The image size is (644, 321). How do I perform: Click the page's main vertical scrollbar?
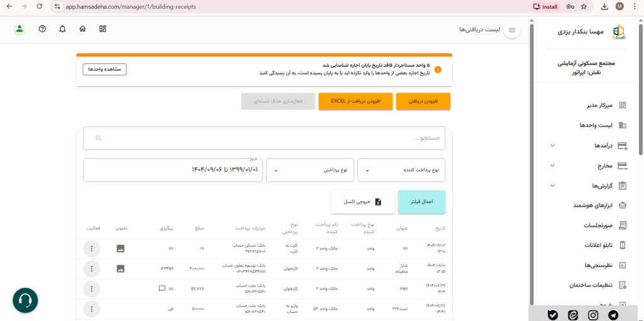(532, 164)
